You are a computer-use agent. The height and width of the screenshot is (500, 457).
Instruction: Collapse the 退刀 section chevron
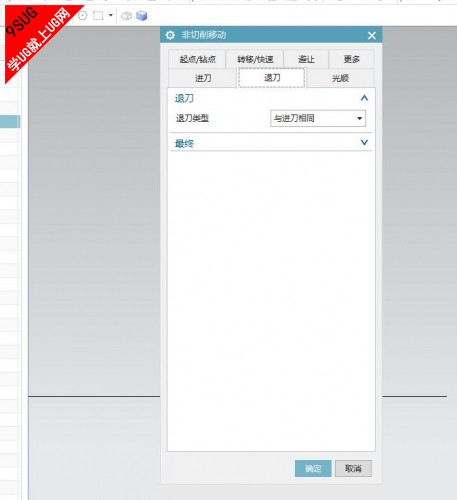point(364,98)
